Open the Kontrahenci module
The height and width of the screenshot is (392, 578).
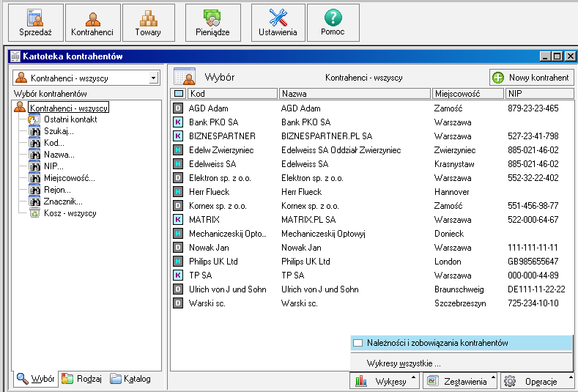coord(92,23)
